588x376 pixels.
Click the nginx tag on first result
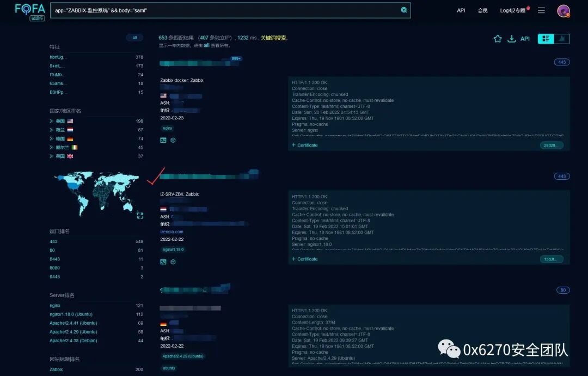(167, 129)
